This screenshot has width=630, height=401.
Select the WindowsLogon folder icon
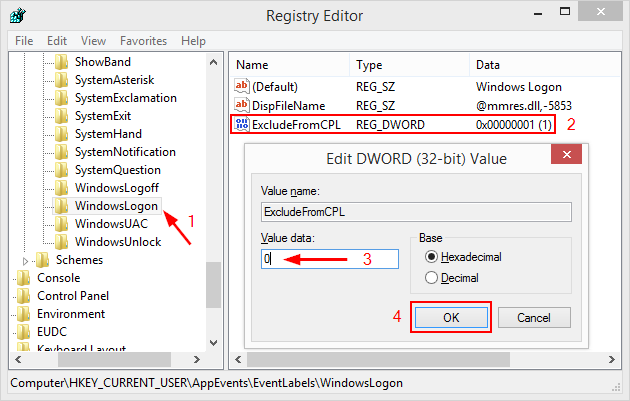tap(63, 206)
